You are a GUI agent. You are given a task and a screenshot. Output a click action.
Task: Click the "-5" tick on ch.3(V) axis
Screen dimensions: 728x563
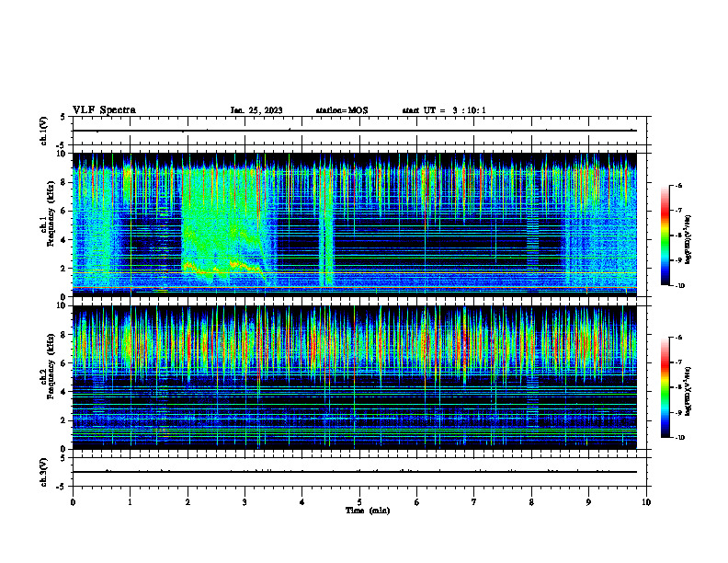pyautogui.click(x=62, y=487)
